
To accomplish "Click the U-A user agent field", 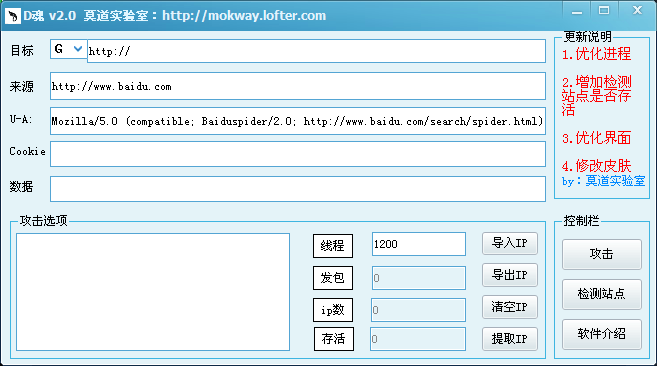I will pos(297,121).
